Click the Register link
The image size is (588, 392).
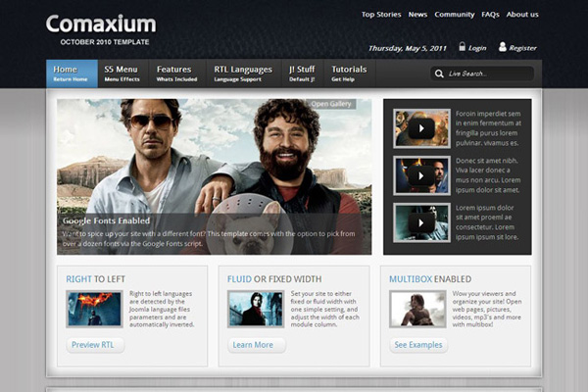coord(522,48)
